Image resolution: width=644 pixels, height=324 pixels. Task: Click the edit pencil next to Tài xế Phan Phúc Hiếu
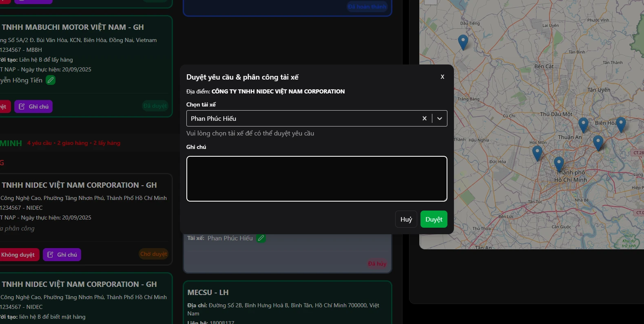pyautogui.click(x=261, y=238)
